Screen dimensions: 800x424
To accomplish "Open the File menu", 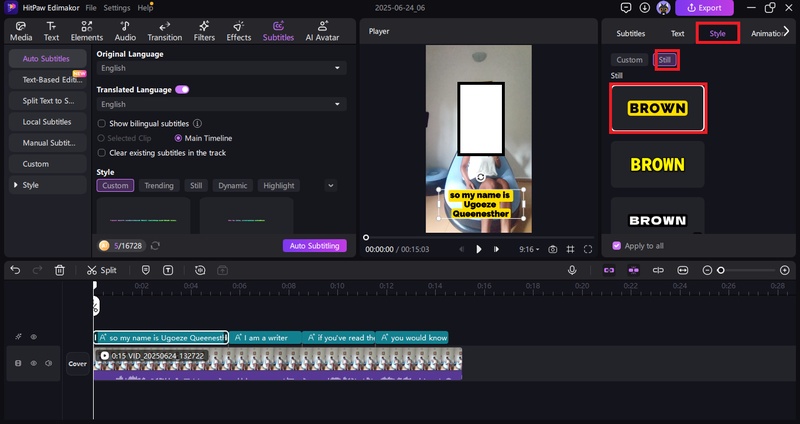I will tap(91, 7).
